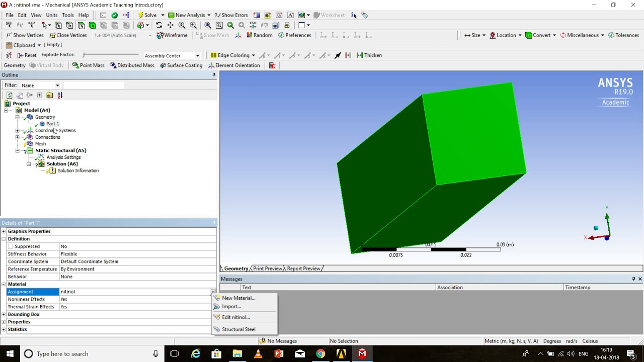The width and height of the screenshot is (644, 362).
Task: Expand the Bounding Box section
Action: tap(4, 314)
